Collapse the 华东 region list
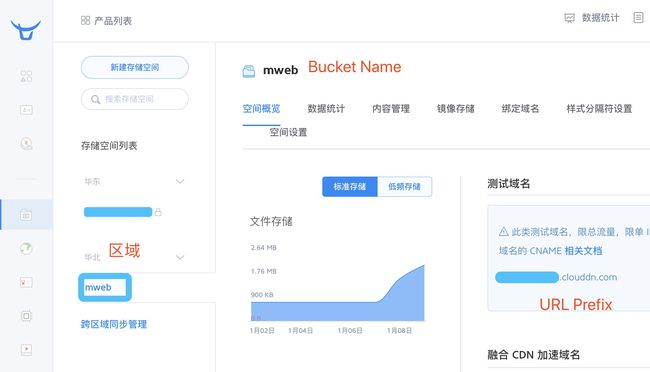 180,181
